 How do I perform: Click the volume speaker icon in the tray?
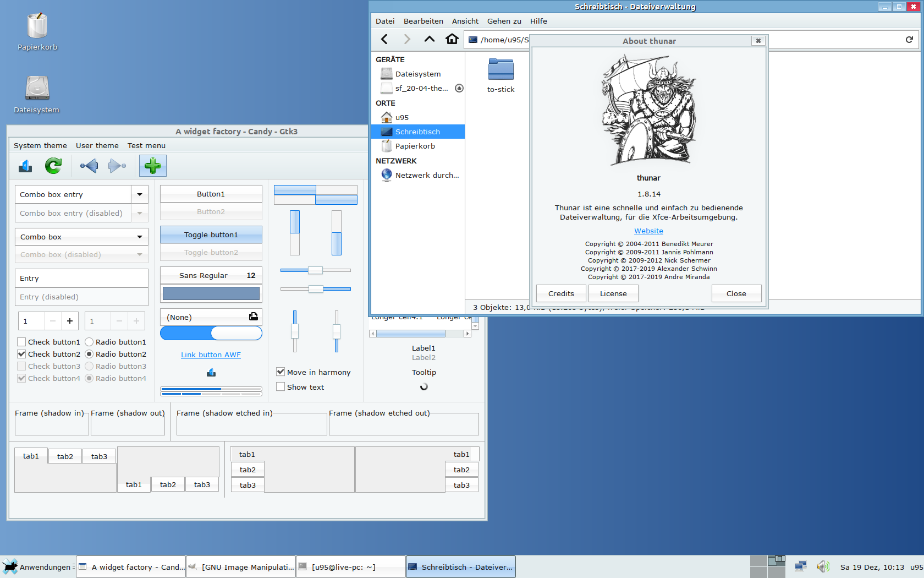coord(823,566)
